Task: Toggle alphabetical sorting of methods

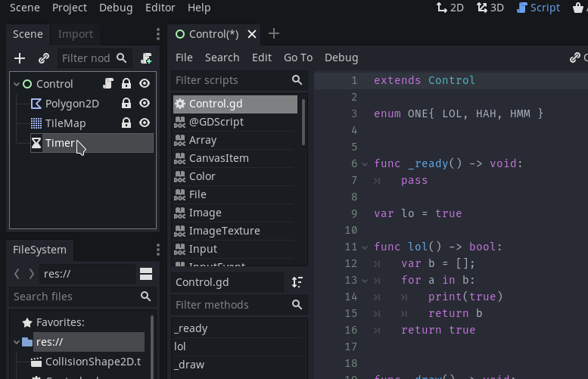Action: point(297,282)
